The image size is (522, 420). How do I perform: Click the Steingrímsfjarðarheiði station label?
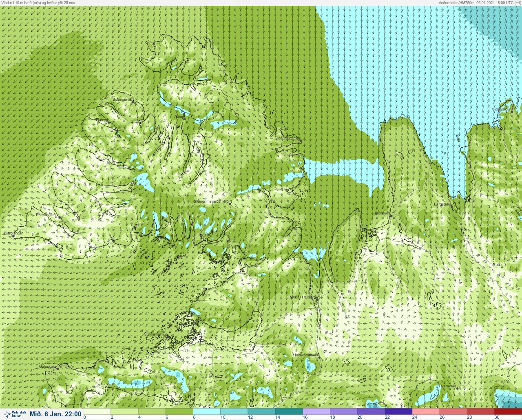tap(211, 201)
